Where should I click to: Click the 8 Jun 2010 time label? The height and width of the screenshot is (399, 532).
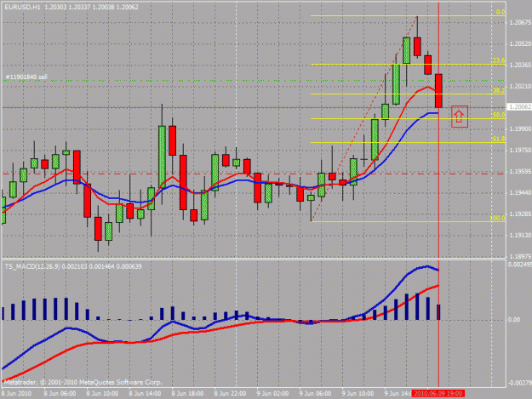[x=17, y=394]
